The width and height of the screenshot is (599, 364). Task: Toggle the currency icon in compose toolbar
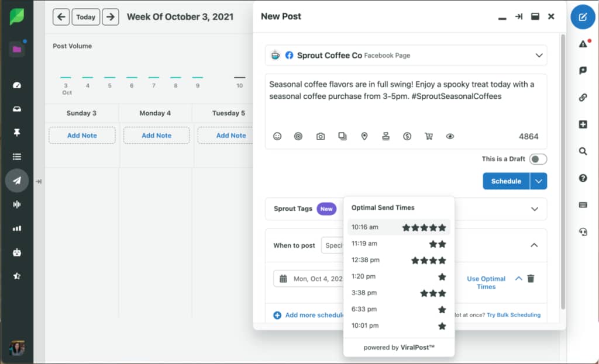pos(407,136)
